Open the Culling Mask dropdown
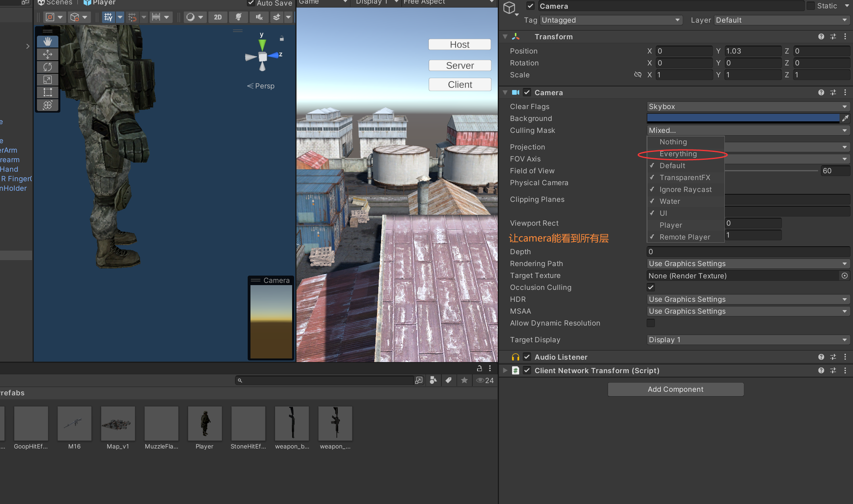This screenshot has width=853, height=504. tap(748, 130)
